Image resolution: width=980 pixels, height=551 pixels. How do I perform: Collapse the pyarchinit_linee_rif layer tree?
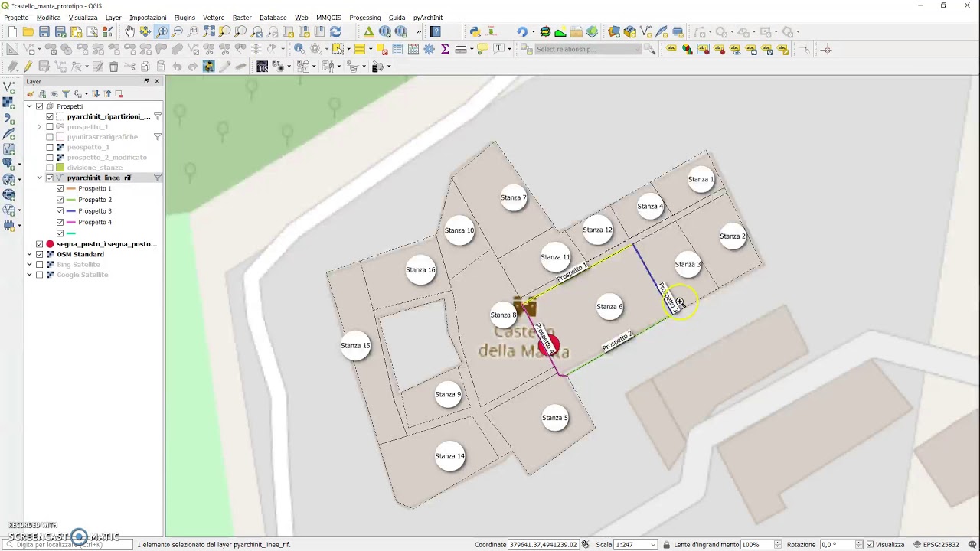(x=40, y=178)
